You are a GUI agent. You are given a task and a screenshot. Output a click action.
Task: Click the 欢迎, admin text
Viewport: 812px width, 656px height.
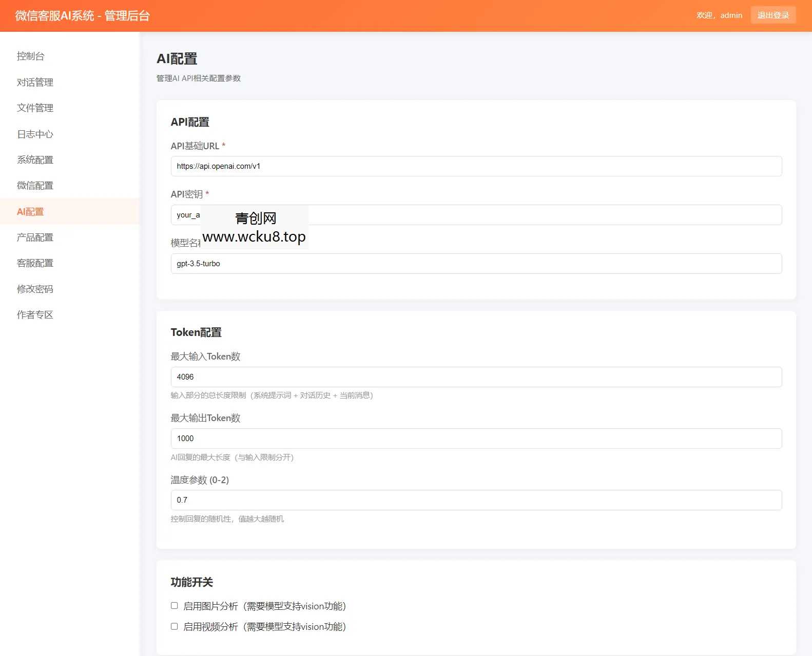tap(719, 15)
